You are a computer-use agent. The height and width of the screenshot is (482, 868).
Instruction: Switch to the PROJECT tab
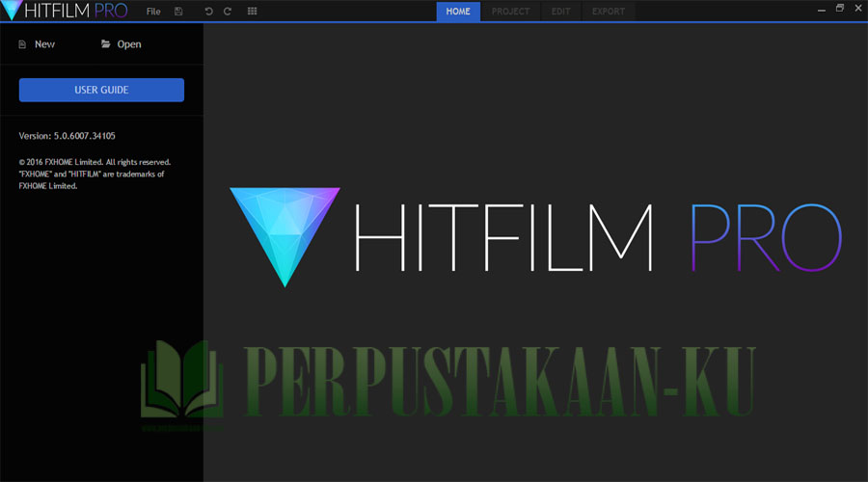pyautogui.click(x=510, y=11)
